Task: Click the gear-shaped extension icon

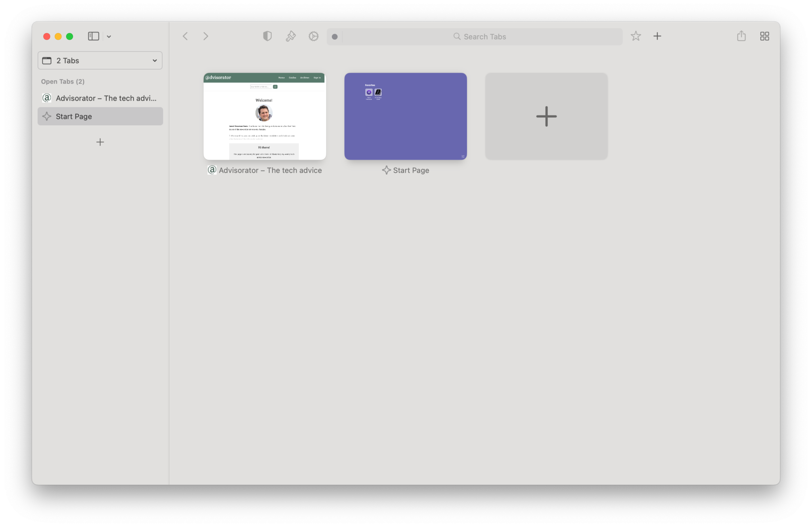Action: pos(314,36)
